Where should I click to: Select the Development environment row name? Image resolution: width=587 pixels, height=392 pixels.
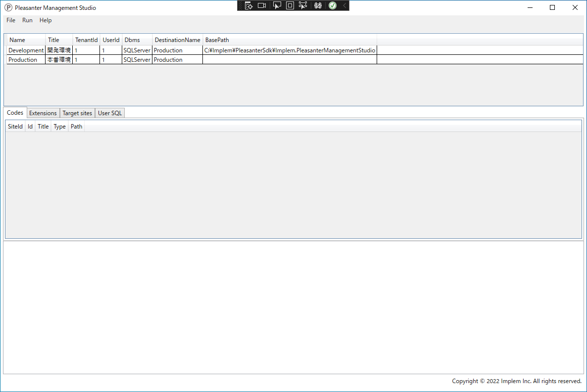tap(26, 50)
